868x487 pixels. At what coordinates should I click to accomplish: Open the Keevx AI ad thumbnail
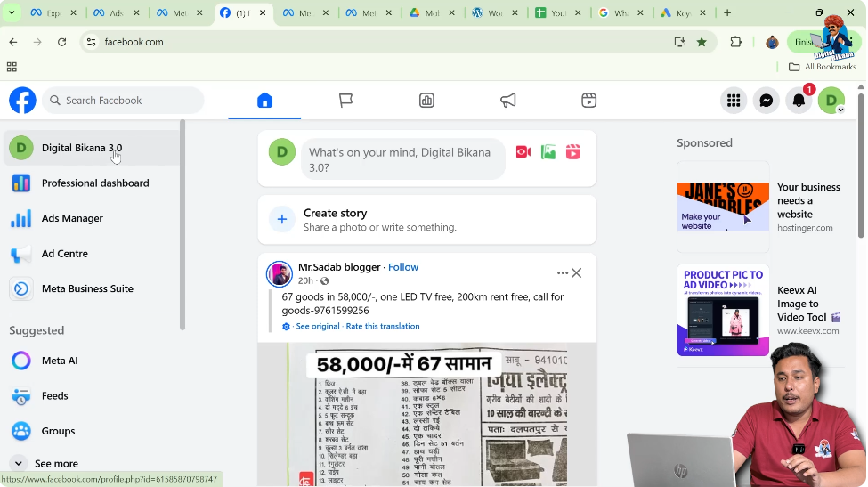coord(723,311)
